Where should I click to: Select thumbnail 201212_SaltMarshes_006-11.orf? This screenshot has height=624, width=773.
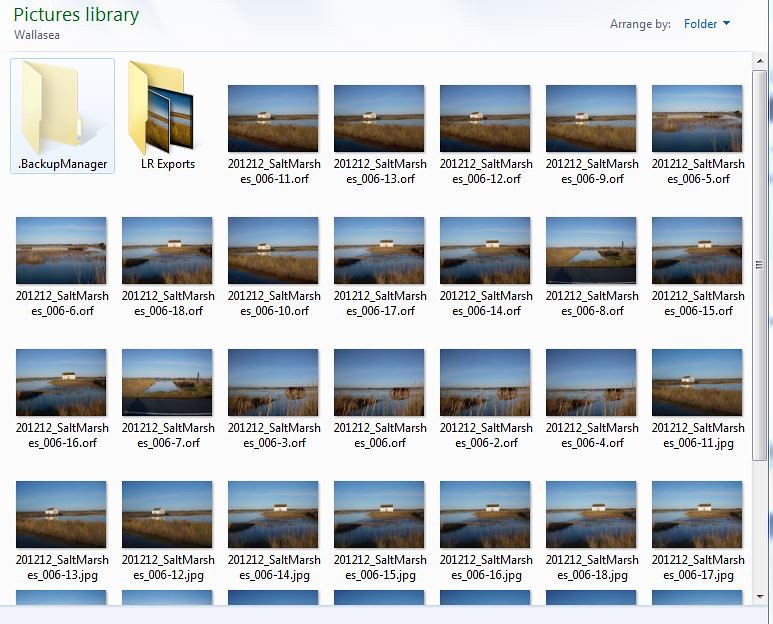tap(273, 118)
